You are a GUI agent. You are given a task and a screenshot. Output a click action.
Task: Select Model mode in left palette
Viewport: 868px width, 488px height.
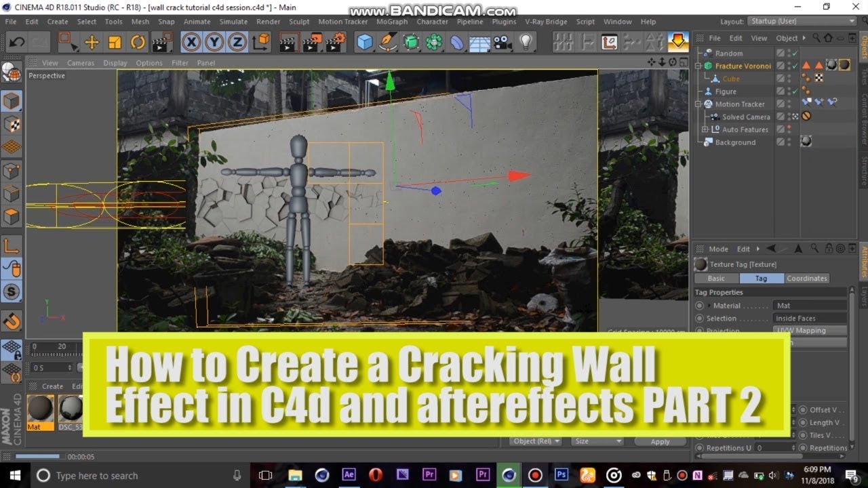tap(11, 101)
